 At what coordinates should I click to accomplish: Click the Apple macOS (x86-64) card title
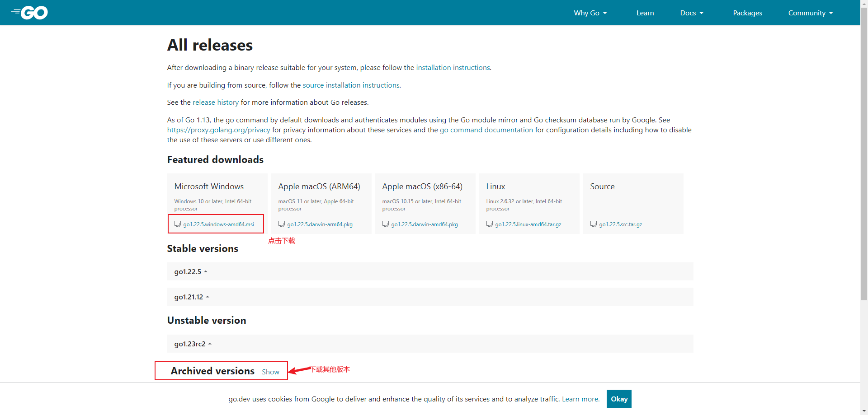422,187
